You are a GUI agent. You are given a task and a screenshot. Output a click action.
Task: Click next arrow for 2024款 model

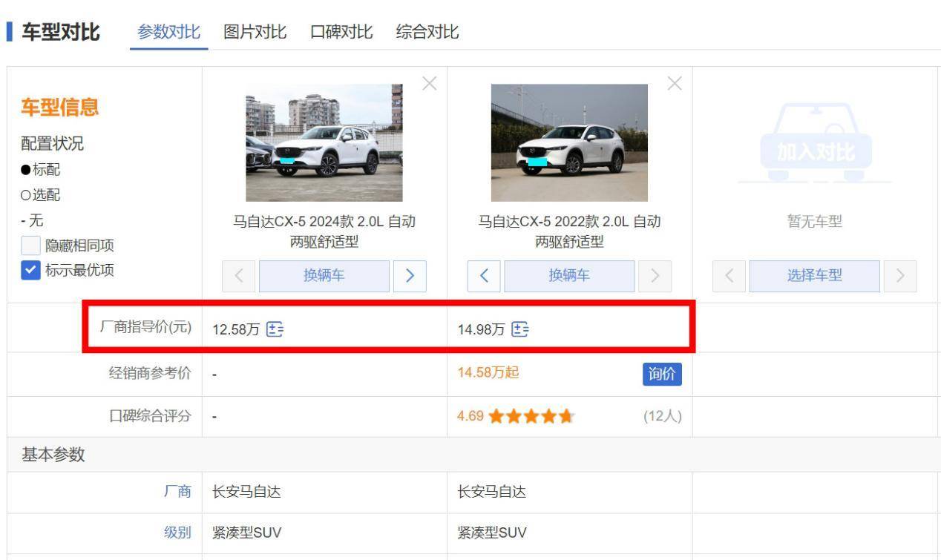[410, 277]
